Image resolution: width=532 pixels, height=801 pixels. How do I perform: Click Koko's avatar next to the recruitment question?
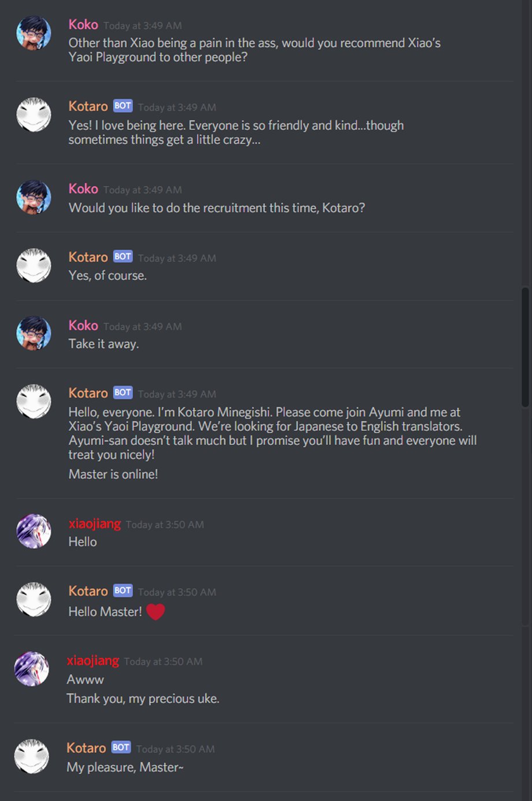point(34,197)
